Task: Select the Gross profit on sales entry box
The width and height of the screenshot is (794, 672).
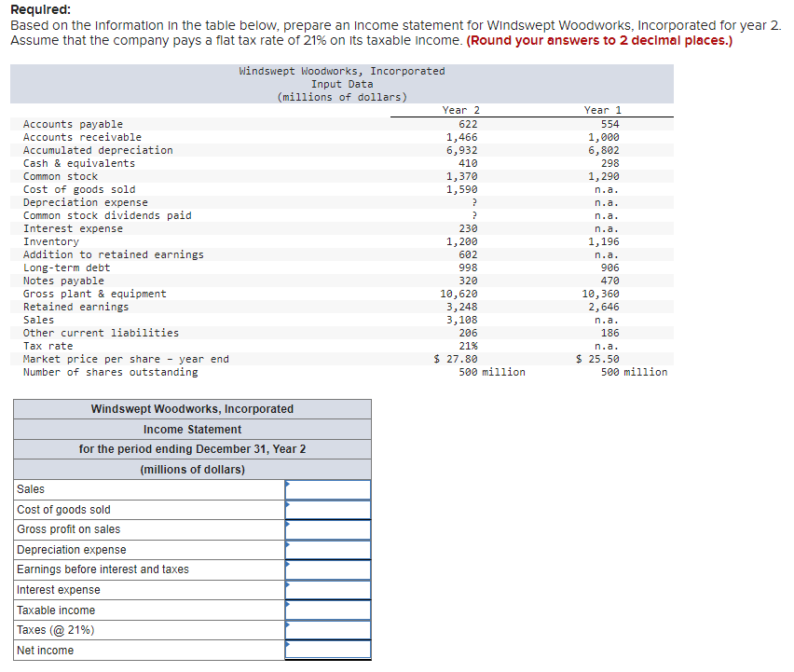Action: 328,529
